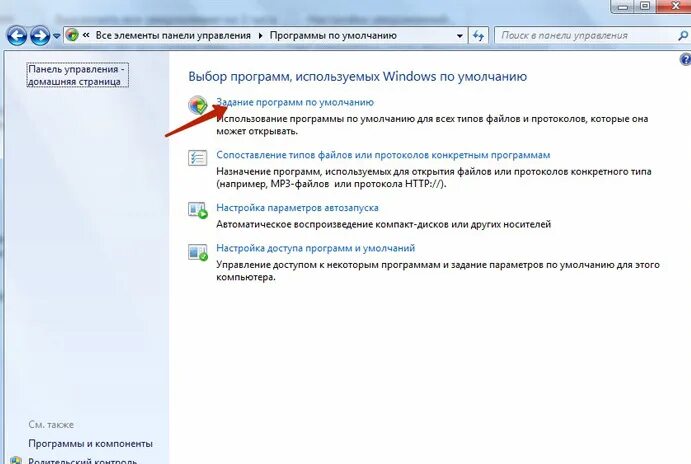Click the 'См. также' label in sidebar

(x=51, y=425)
